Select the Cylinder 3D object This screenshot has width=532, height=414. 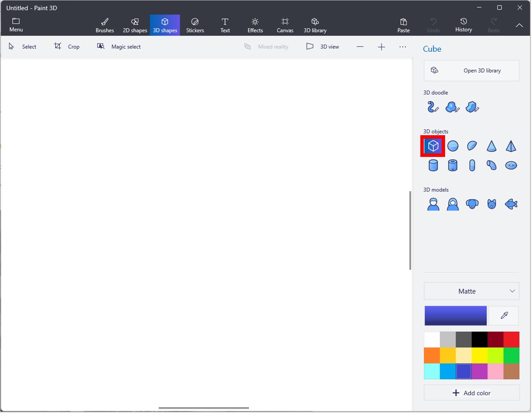click(x=433, y=165)
